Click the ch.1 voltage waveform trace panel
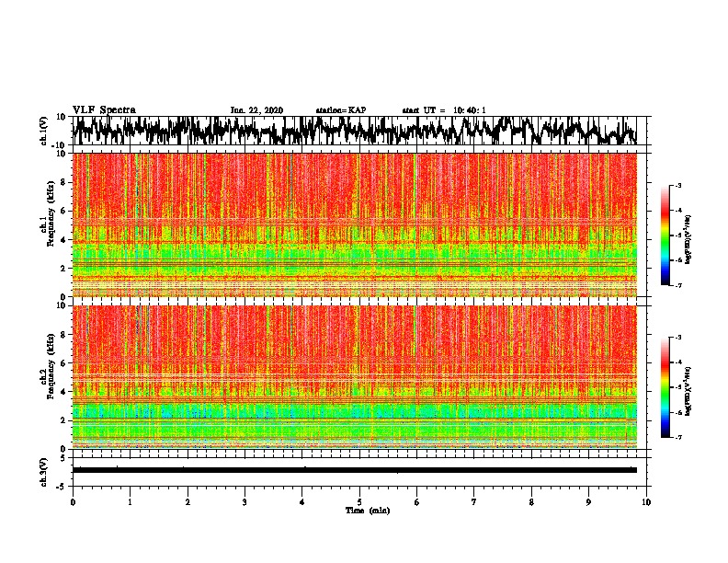 359,131
